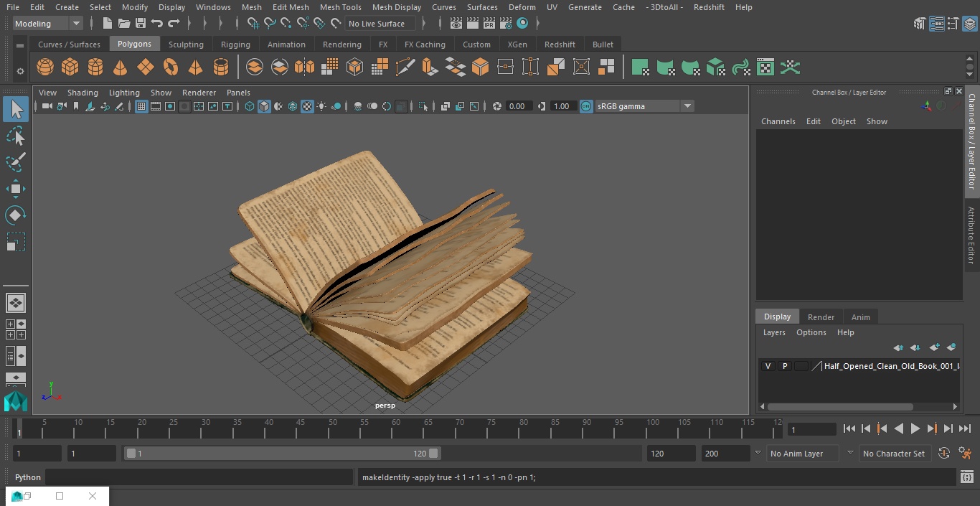Open the Redshift menu in menu bar
Screen dimensions: 980x506
[x=709, y=7]
